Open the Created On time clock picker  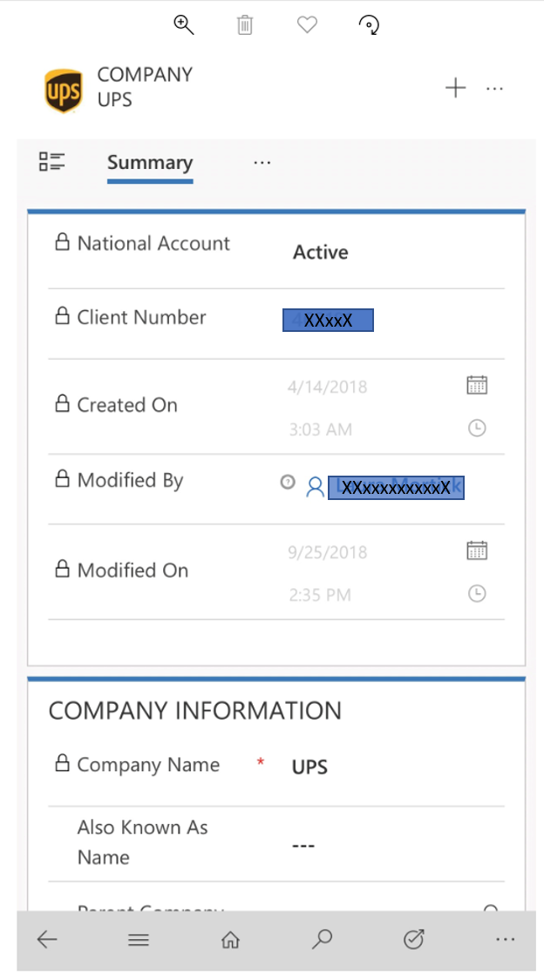(x=477, y=428)
